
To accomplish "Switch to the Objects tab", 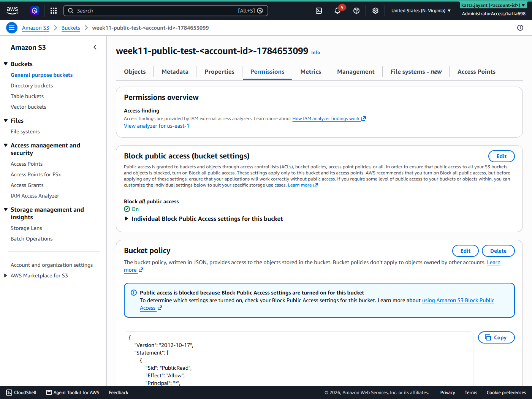I will [x=135, y=71].
